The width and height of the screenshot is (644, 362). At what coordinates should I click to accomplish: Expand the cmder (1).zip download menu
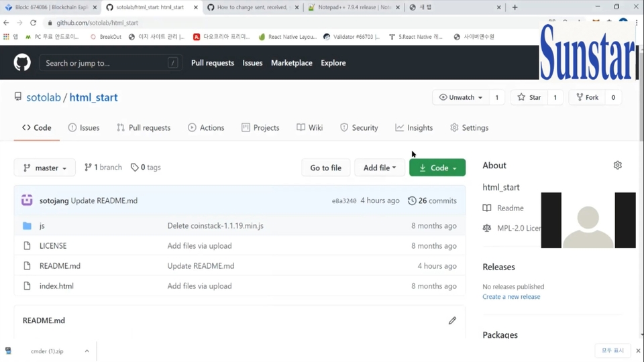point(87,351)
